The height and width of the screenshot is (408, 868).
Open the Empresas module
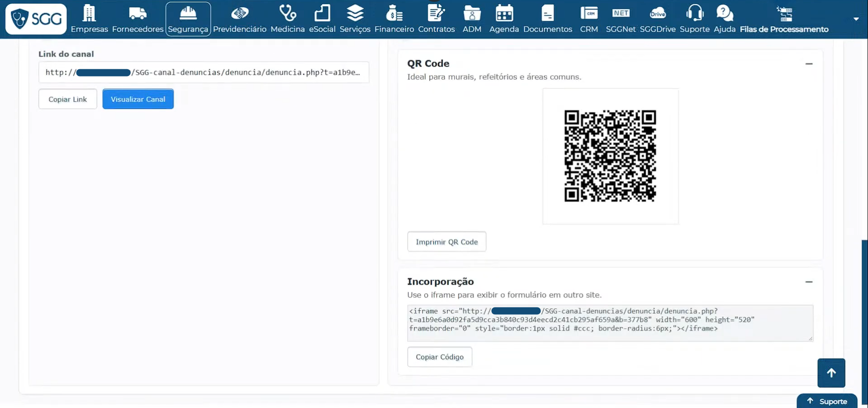(x=89, y=19)
